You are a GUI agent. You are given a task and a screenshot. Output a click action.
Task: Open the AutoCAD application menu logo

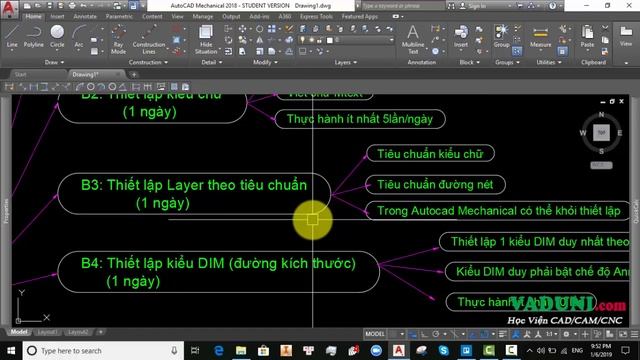pos(9,8)
